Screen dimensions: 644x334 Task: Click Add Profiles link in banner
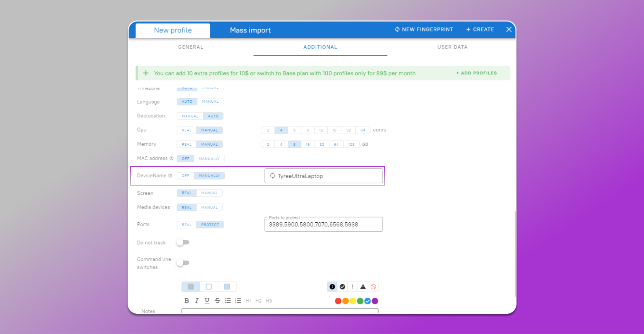point(476,73)
